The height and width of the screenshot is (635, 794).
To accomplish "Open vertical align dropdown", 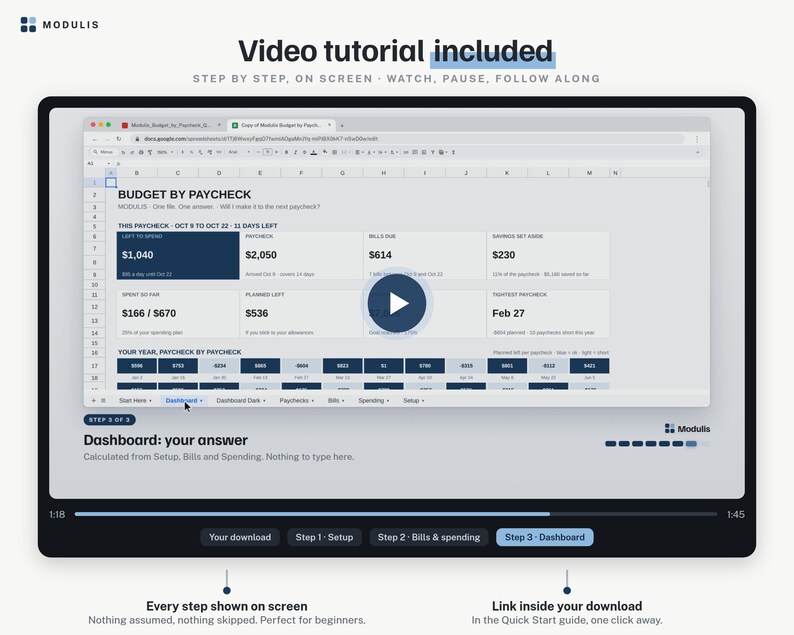I will (x=370, y=152).
